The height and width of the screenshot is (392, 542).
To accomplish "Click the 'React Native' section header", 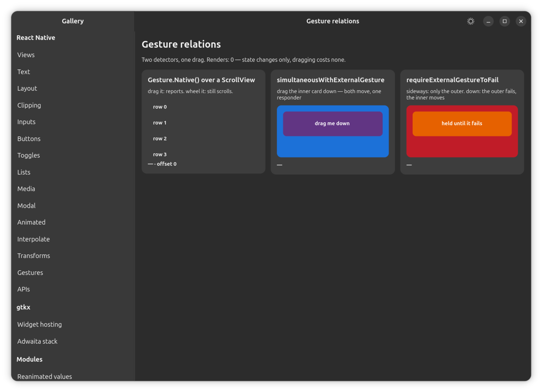I will coord(36,38).
